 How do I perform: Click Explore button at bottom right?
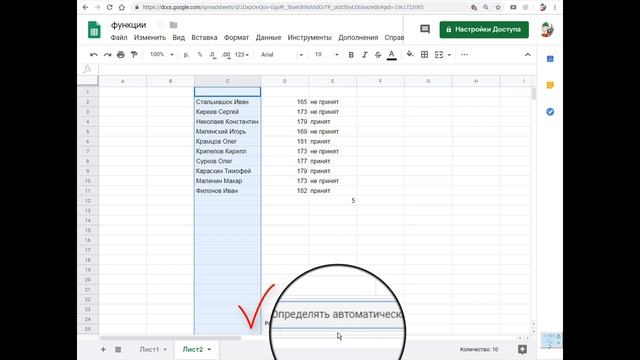[522, 349]
